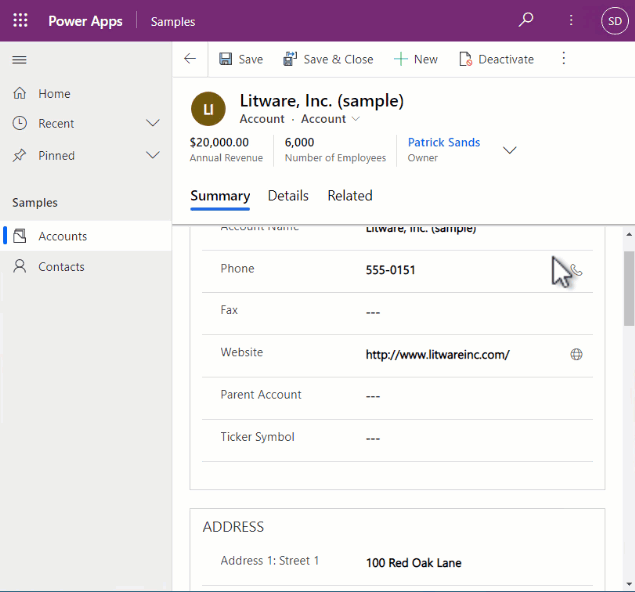Click the empty Fax field
The height and width of the screenshot is (592, 635).
[373, 313]
